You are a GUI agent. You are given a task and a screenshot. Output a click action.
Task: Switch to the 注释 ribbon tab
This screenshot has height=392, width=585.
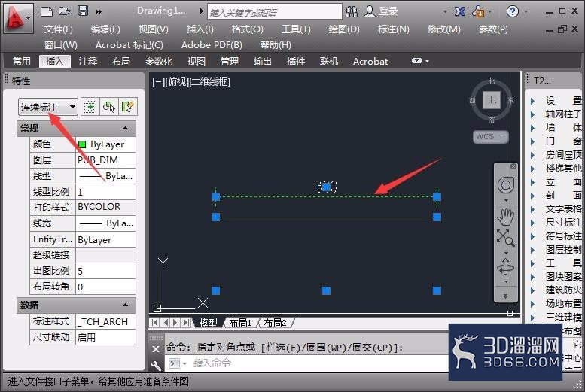(x=87, y=61)
